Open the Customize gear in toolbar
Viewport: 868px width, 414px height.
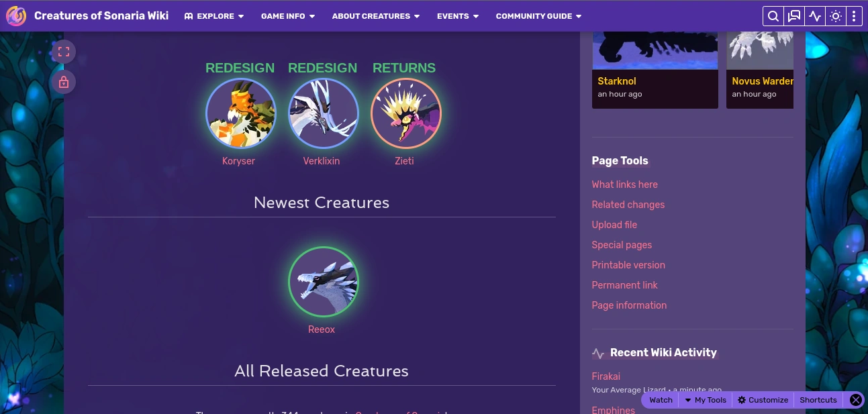(x=763, y=400)
